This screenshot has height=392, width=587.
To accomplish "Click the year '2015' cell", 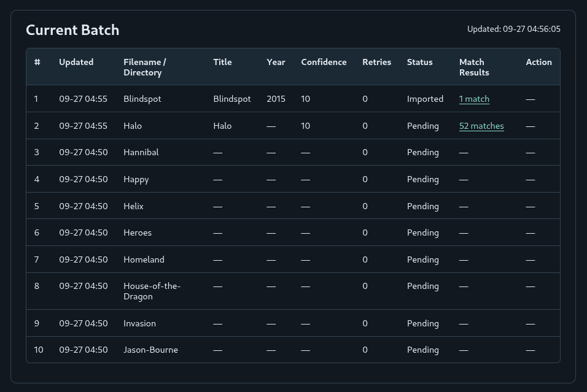I will click(x=276, y=99).
